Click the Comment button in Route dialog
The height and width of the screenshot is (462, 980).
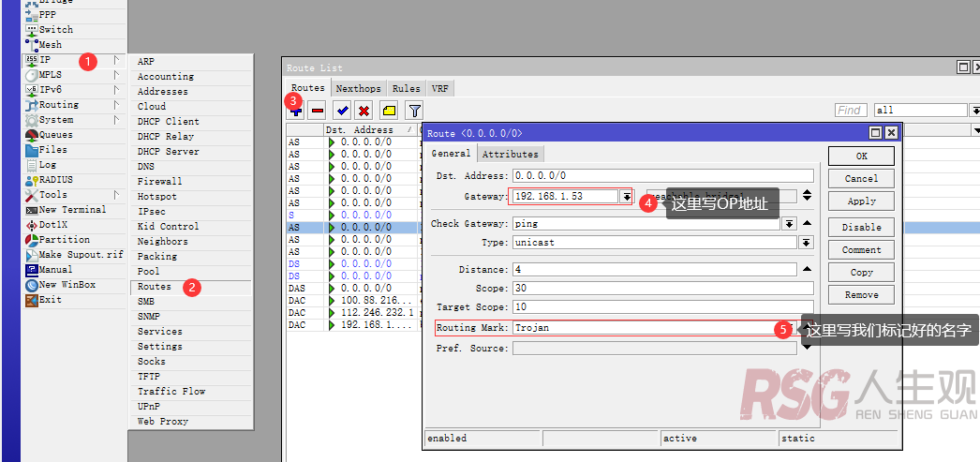pyautogui.click(x=861, y=250)
